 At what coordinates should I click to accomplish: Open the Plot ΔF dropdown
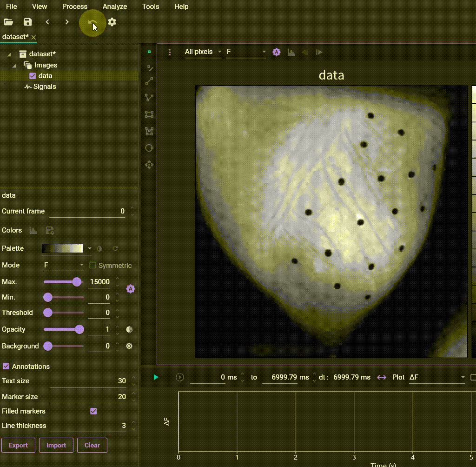coord(436,377)
